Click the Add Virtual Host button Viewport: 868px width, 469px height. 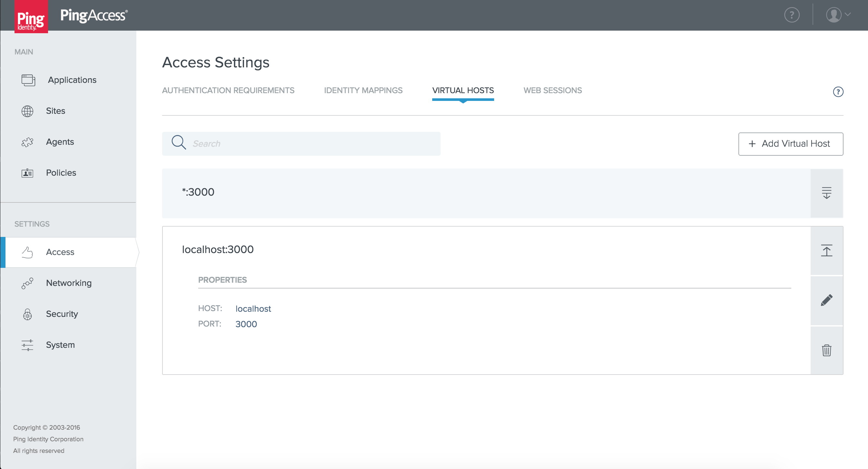click(791, 144)
